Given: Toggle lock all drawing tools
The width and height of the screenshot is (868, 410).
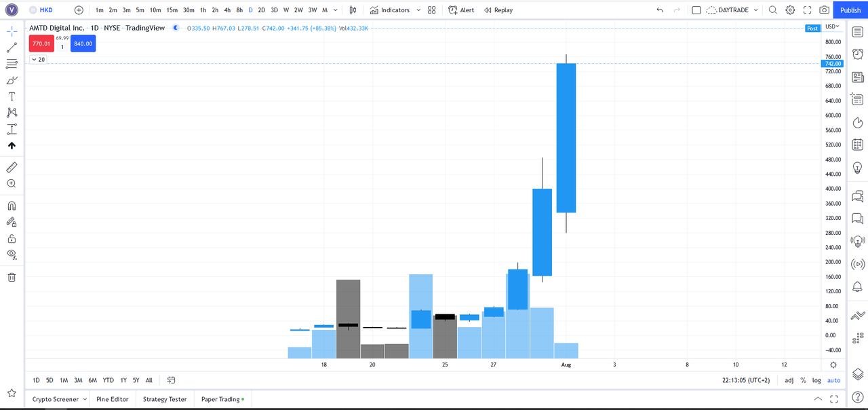Looking at the screenshot, I should coord(12,238).
